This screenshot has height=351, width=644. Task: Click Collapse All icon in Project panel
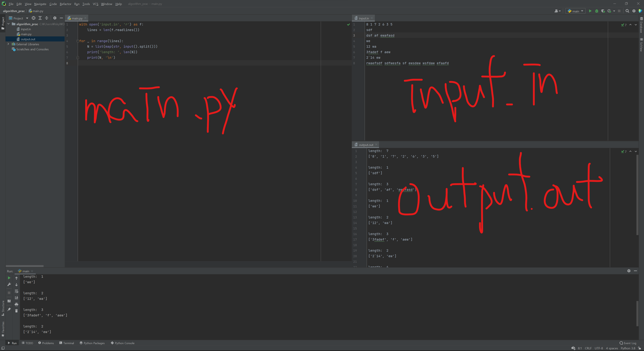tap(46, 18)
